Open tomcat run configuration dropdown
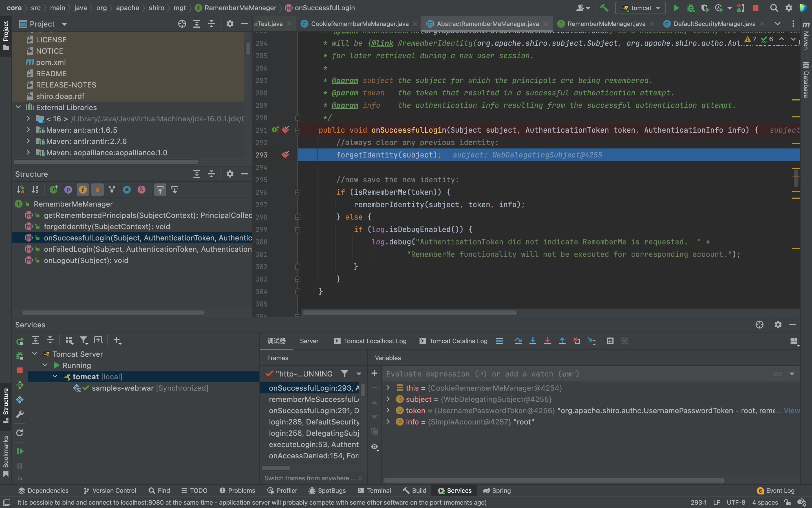Screen dimensions: 812x508 click(x=641, y=8)
